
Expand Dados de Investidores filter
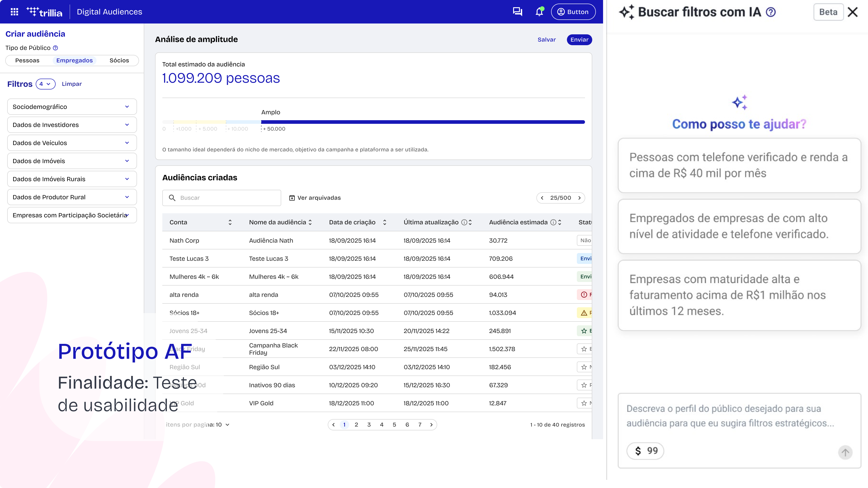point(72,125)
